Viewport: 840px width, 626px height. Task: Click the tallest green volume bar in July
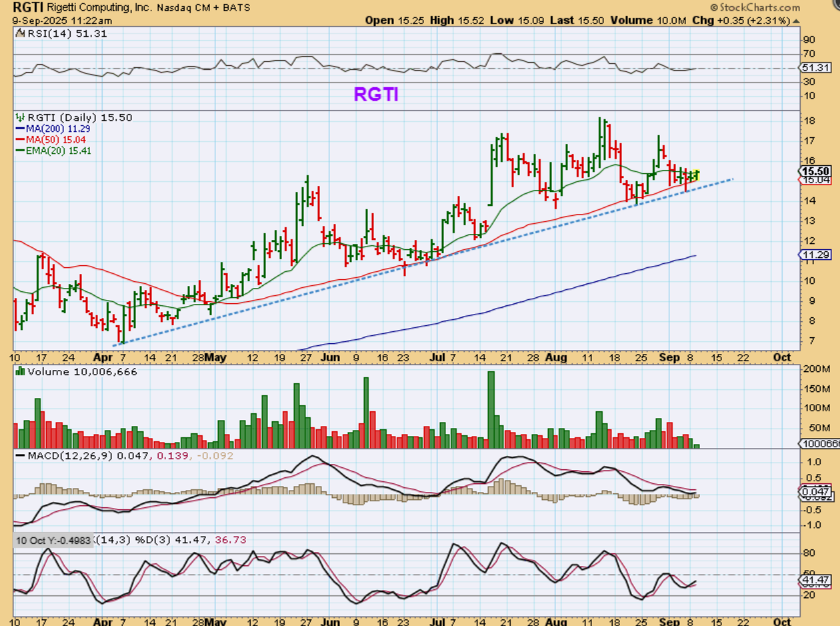(491, 409)
